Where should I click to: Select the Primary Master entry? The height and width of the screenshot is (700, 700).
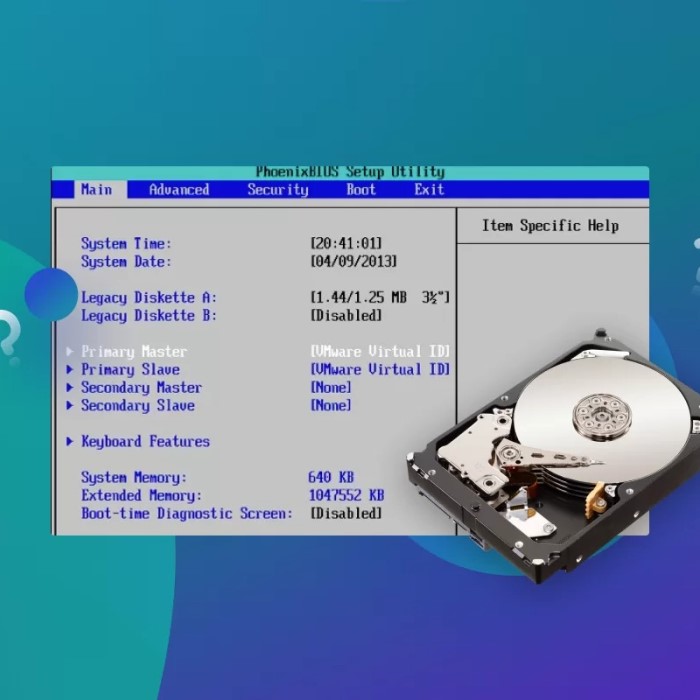click(134, 352)
